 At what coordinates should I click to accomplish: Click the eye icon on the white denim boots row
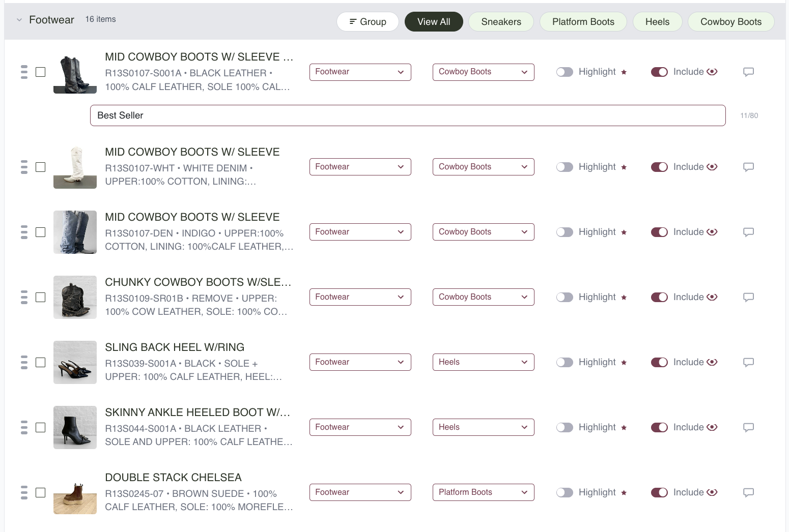tap(712, 167)
